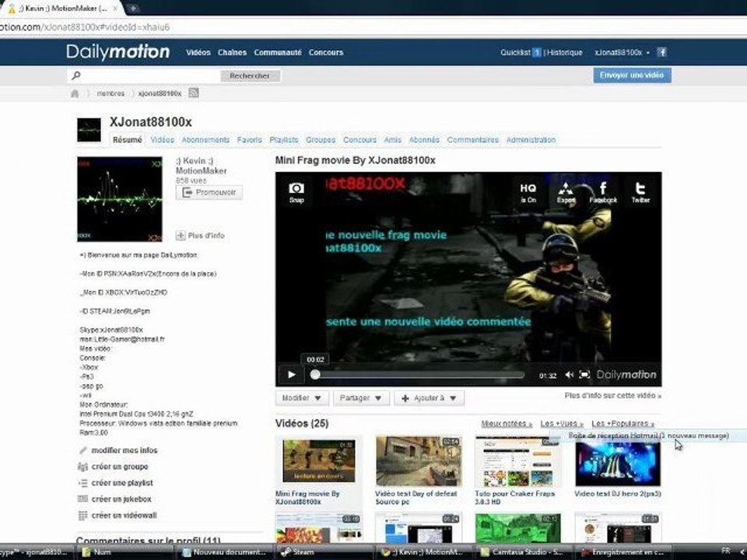Select the Amis tab
This screenshot has height=560, width=747.
392,139
